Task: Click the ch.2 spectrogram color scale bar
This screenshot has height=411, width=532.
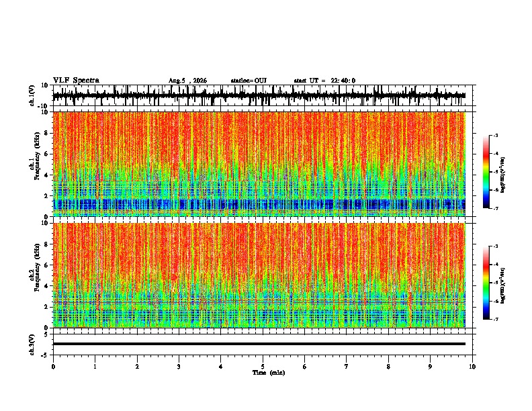Action: click(x=486, y=283)
